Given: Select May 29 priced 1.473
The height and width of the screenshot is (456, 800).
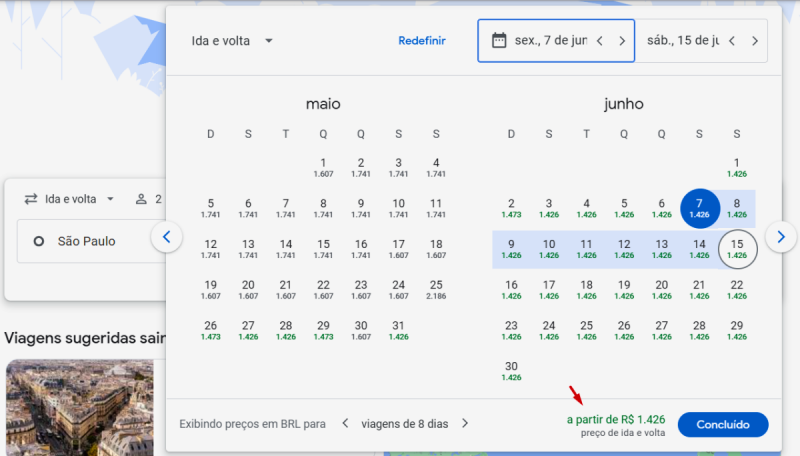Looking at the screenshot, I should click(x=323, y=331).
